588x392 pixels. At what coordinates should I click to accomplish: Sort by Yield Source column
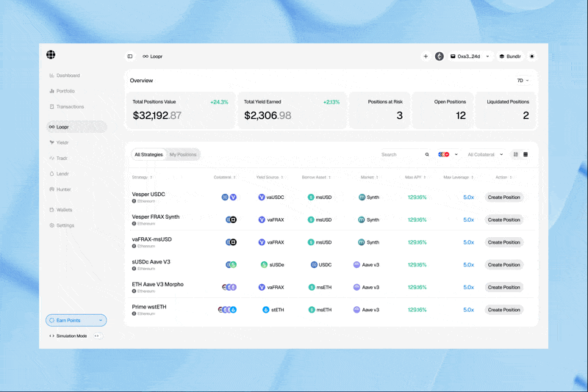(x=270, y=177)
